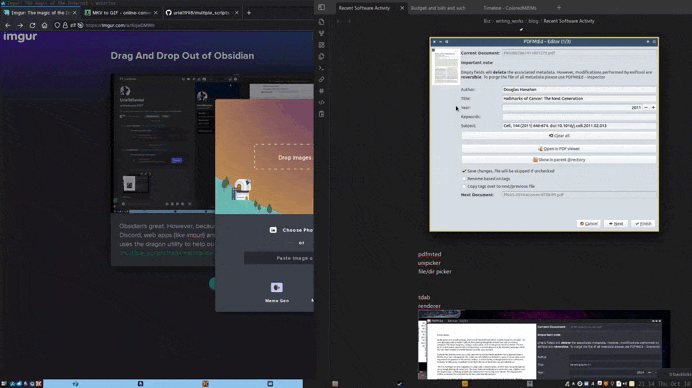Go forward in the browser

tap(20, 25)
